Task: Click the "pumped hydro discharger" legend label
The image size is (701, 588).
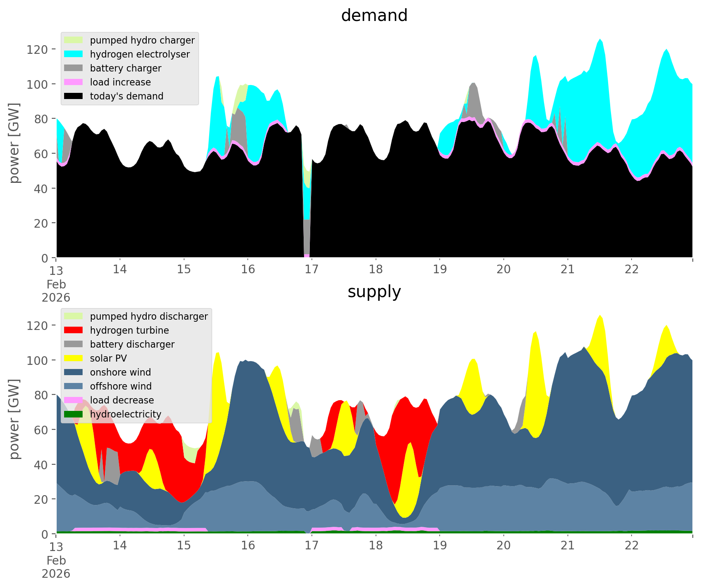Action: pos(149,316)
